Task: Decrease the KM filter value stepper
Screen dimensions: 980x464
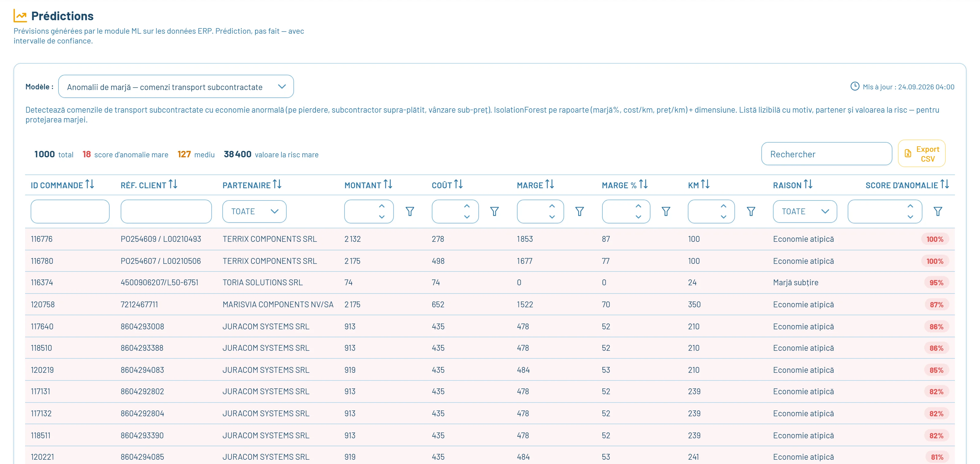Action: click(x=723, y=217)
